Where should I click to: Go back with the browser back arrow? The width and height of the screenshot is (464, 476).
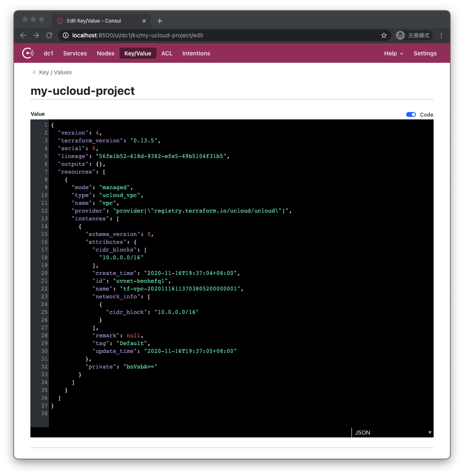coord(23,35)
